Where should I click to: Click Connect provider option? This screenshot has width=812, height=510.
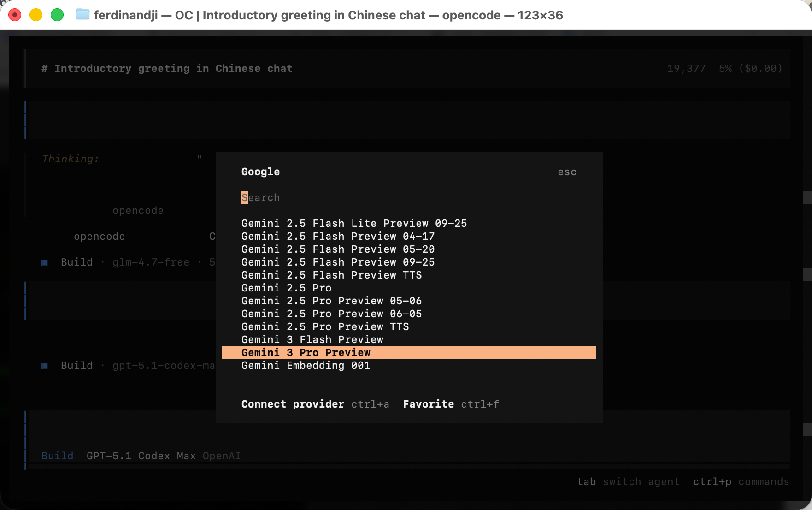click(x=293, y=404)
